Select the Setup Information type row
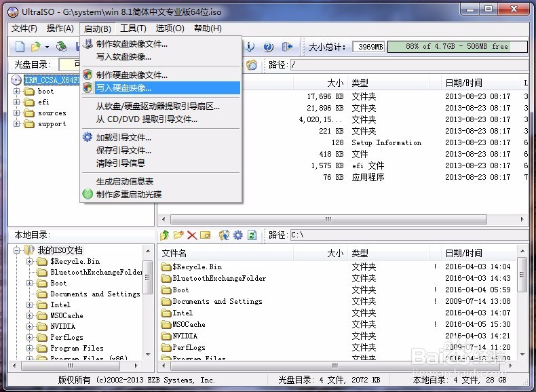Viewport: 536px width, 392px height. click(343, 142)
